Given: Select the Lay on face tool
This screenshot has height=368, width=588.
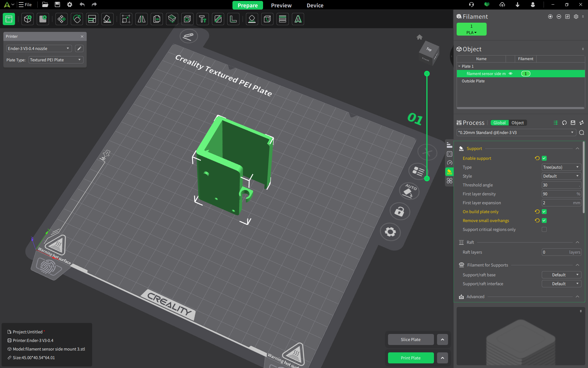Looking at the screenshot, I should 107,19.
